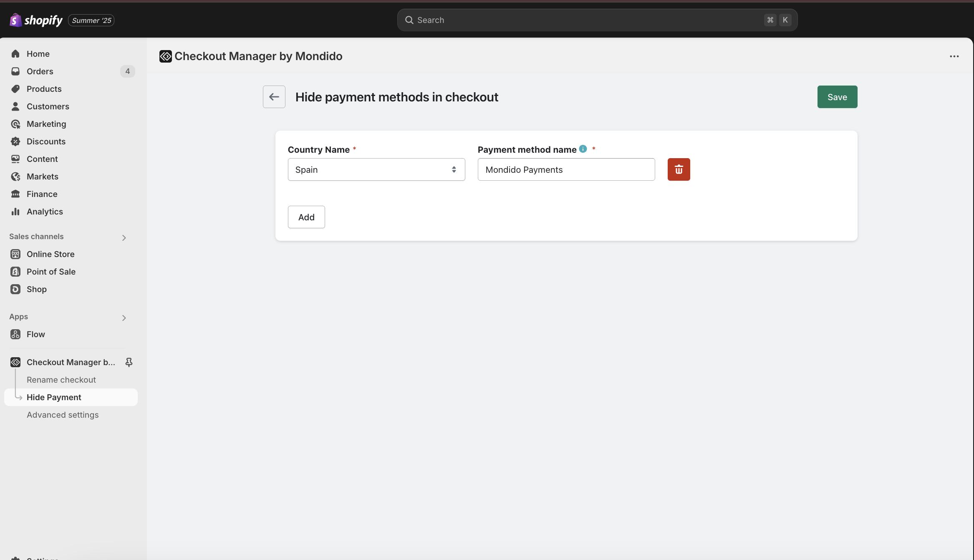Viewport: 974px width, 560px height.
Task: Click the Hide payment methods in checkout heading
Action: click(x=397, y=97)
